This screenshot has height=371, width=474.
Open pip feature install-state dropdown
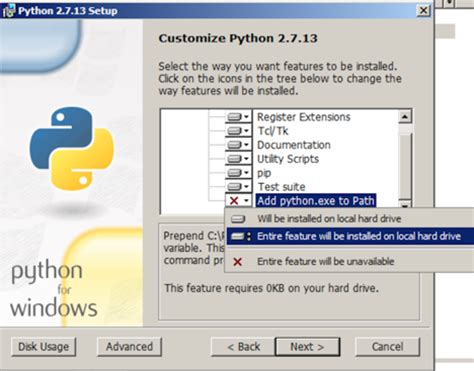[239, 173]
